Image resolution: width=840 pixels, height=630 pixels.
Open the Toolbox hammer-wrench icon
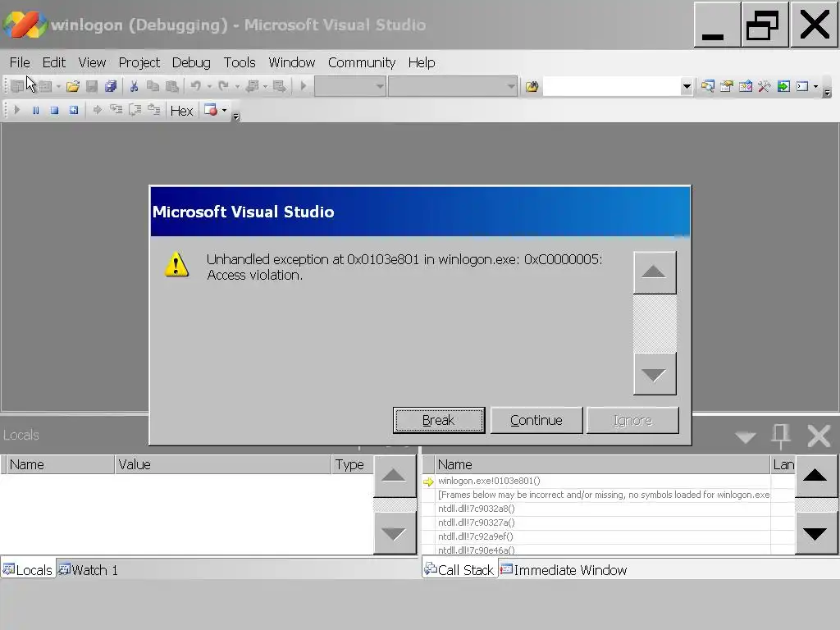coord(765,86)
